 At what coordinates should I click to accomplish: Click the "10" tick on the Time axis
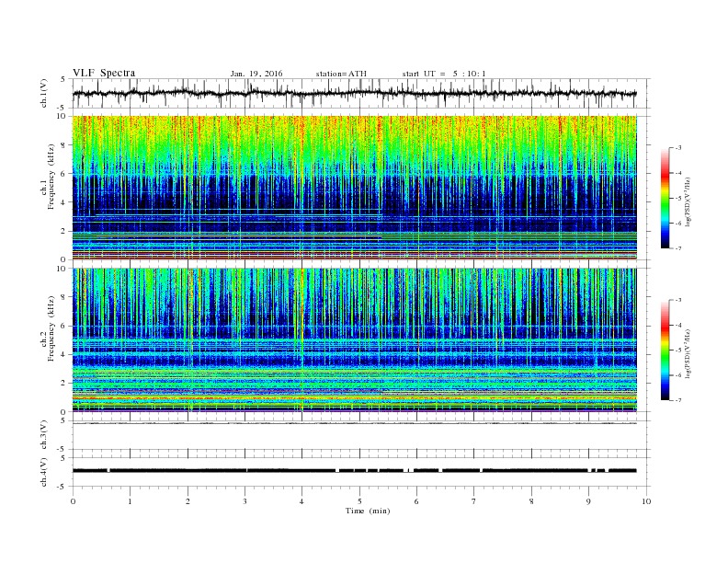(x=646, y=501)
